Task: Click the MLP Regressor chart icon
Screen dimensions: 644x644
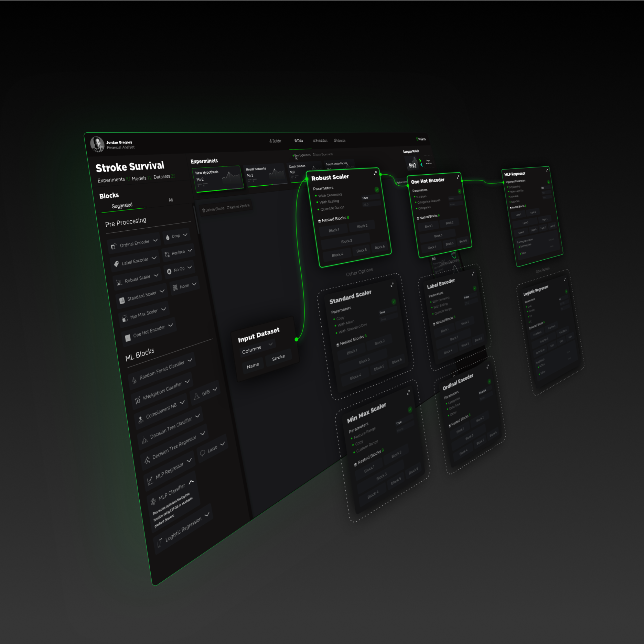Action: [150, 481]
